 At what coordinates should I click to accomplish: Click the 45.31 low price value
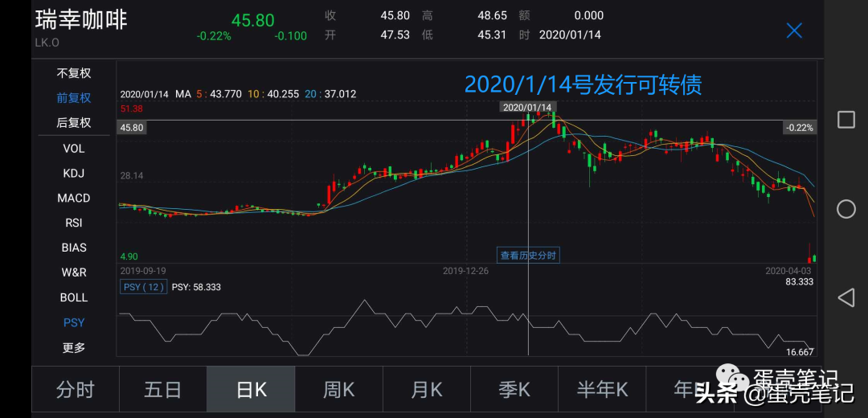click(492, 35)
